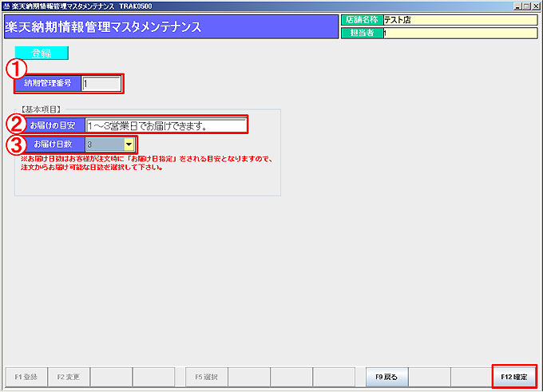Viewport: 543px width, 392px height.
Task: Minimize the TRAK0500 window
Action: pos(517,6)
